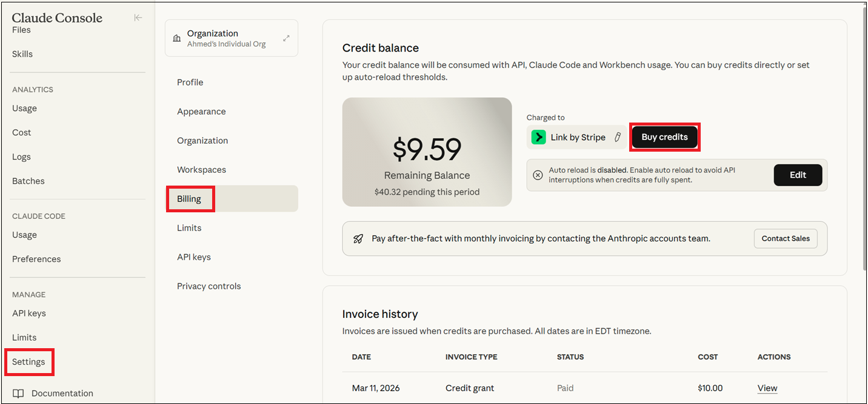Click the organization building icon
868x404 pixels.
pyautogui.click(x=177, y=39)
